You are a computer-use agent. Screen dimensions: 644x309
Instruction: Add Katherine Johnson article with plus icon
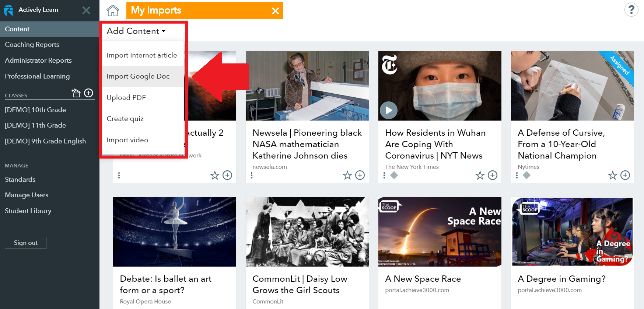pos(360,175)
